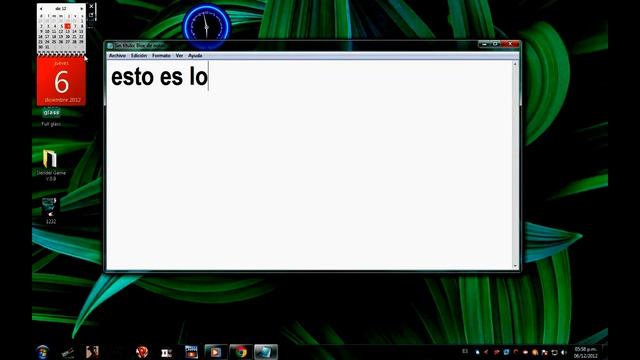
Task: Open the Edición menu
Action: coord(139,56)
